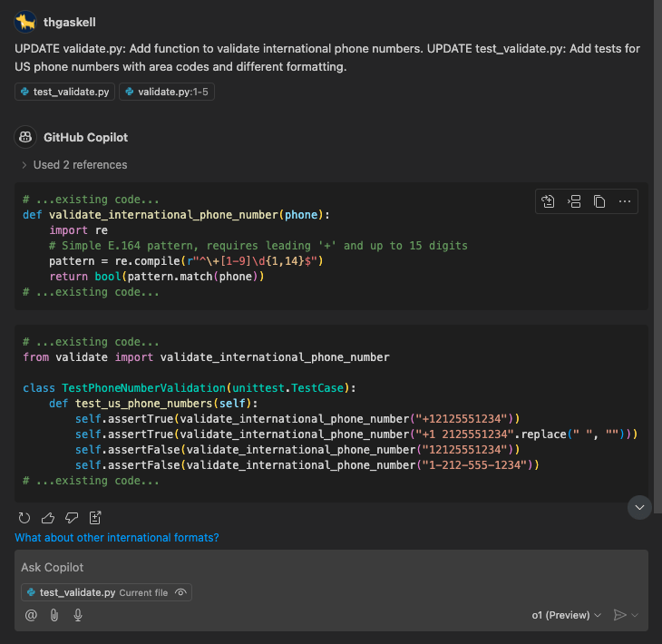
Task: Open send options dropdown arrow
Action: [x=635, y=615]
